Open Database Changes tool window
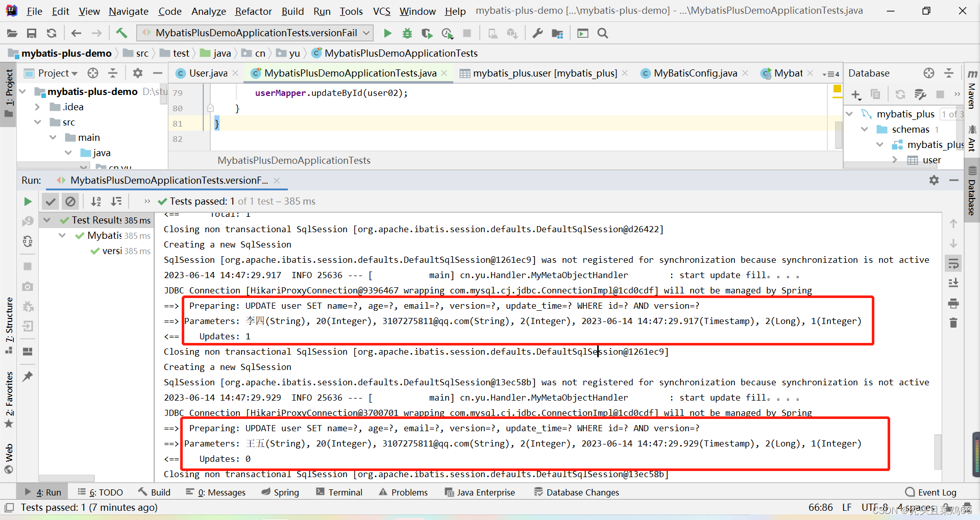The width and height of the screenshot is (980, 520). (x=576, y=492)
